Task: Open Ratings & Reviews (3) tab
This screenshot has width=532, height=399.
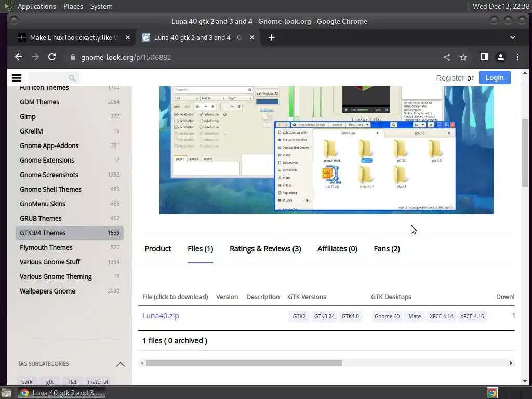Action: (x=265, y=249)
